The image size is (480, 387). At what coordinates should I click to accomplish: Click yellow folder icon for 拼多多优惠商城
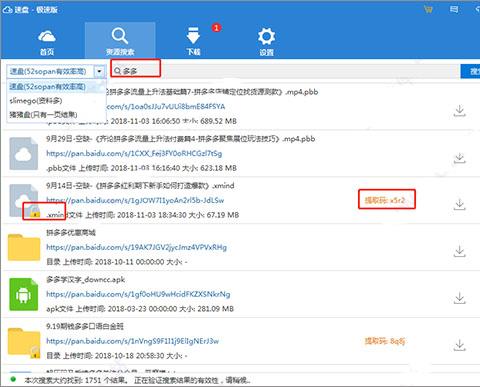coord(24,247)
